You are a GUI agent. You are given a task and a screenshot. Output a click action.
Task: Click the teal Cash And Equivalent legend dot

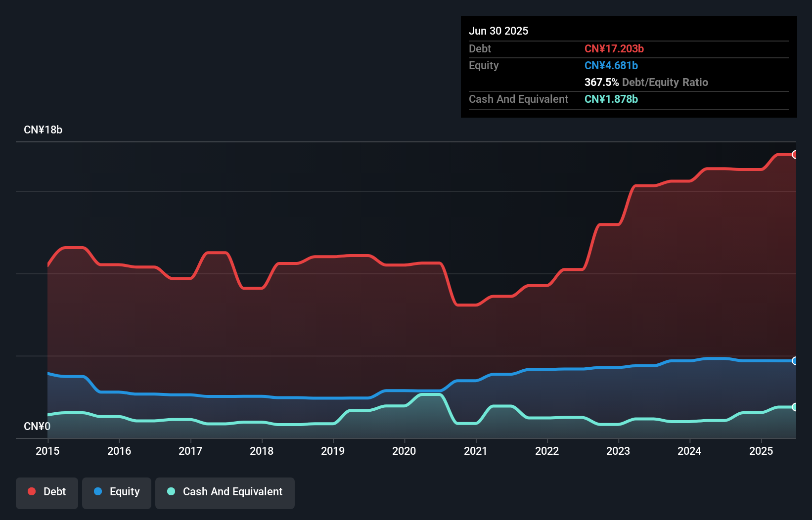tap(171, 492)
